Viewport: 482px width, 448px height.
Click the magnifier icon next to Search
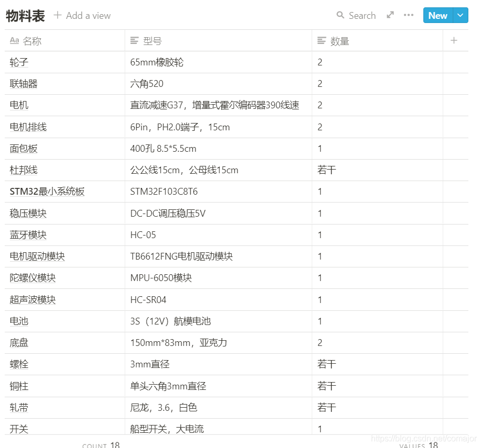(339, 15)
